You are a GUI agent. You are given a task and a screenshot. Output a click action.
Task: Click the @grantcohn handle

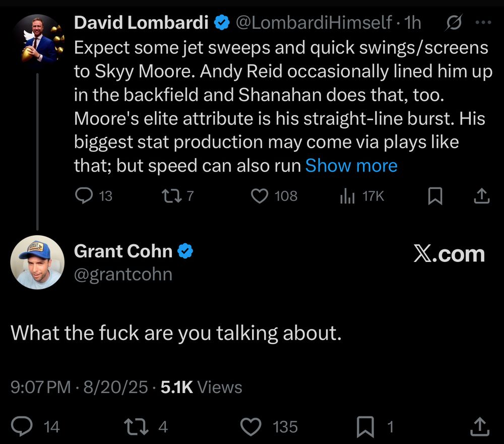tap(123, 274)
